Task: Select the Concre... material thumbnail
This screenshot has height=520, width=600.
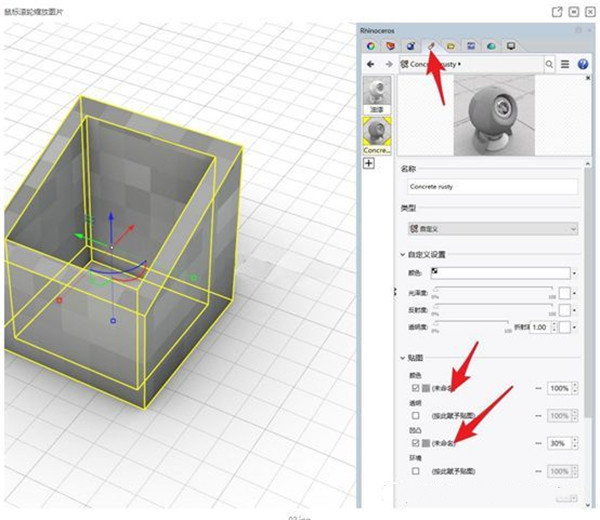Action: point(377,135)
